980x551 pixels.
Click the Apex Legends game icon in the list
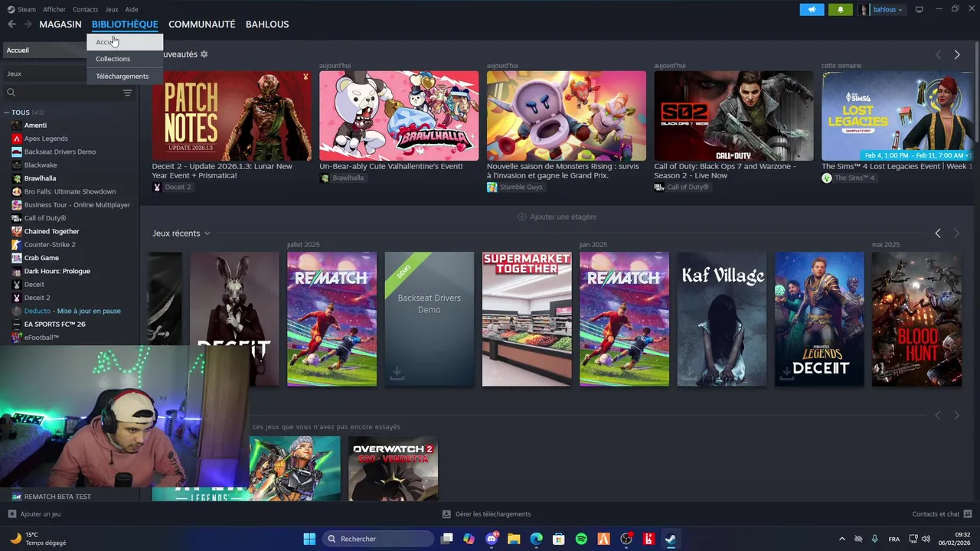click(x=17, y=139)
